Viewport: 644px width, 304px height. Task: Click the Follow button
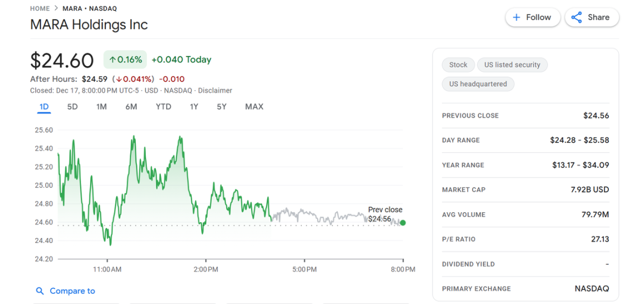(532, 17)
